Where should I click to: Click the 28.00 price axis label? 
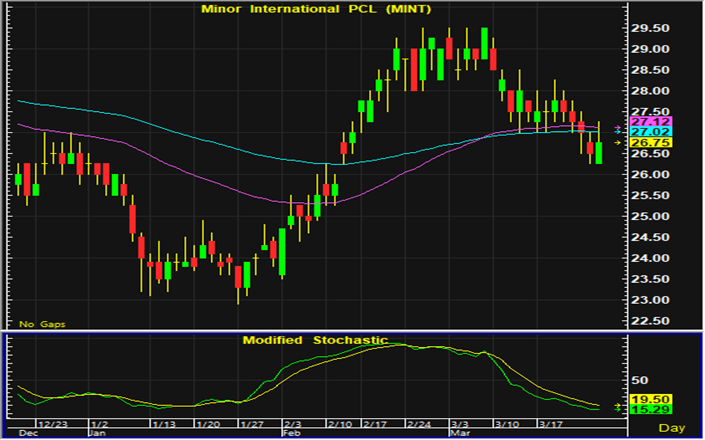coord(650,91)
